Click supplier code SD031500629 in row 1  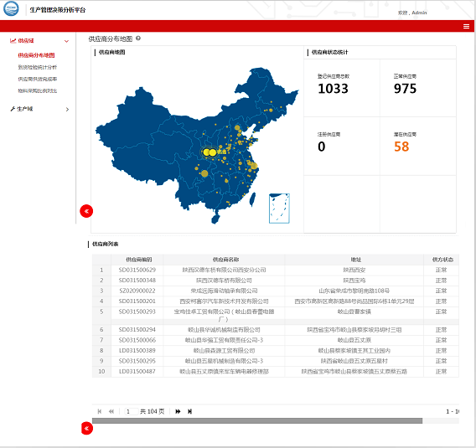[x=137, y=270]
